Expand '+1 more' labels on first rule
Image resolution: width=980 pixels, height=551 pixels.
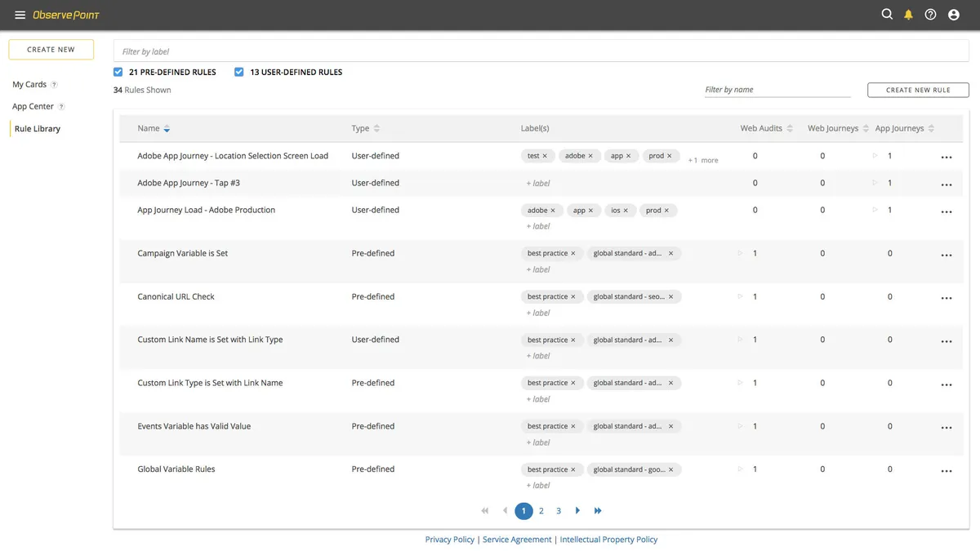[703, 161]
